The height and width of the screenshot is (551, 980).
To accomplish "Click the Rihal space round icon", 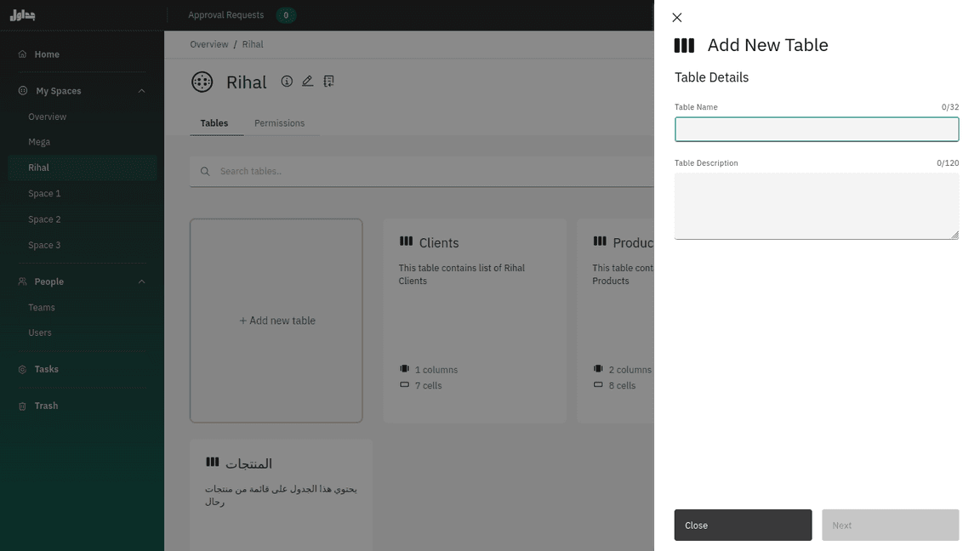I will (x=202, y=82).
